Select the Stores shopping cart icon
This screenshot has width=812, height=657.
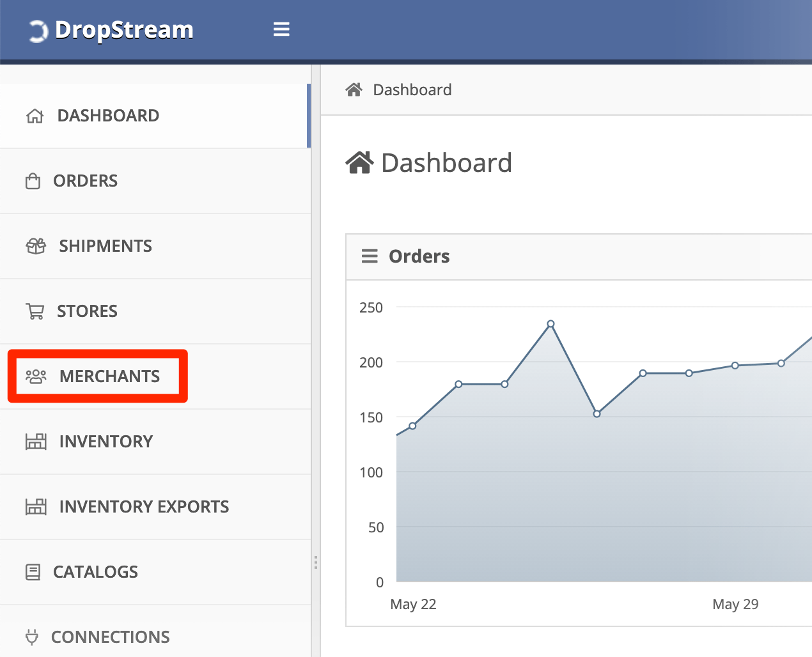[x=36, y=311]
